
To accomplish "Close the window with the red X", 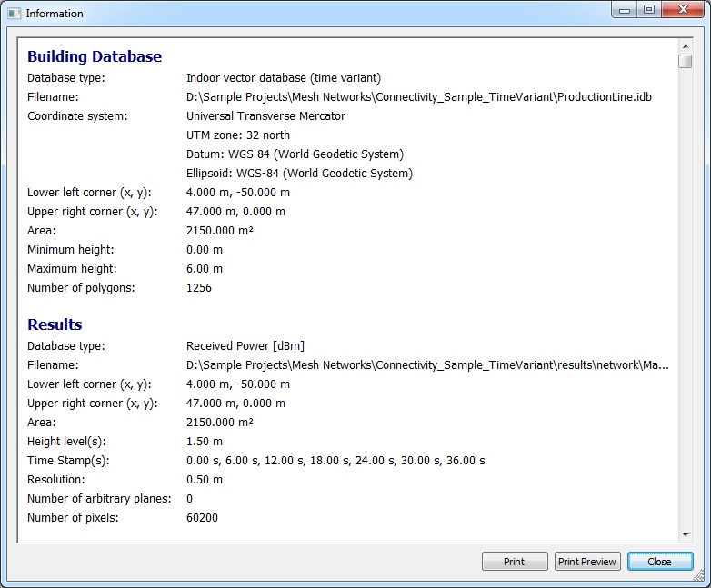I will coord(684,10).
